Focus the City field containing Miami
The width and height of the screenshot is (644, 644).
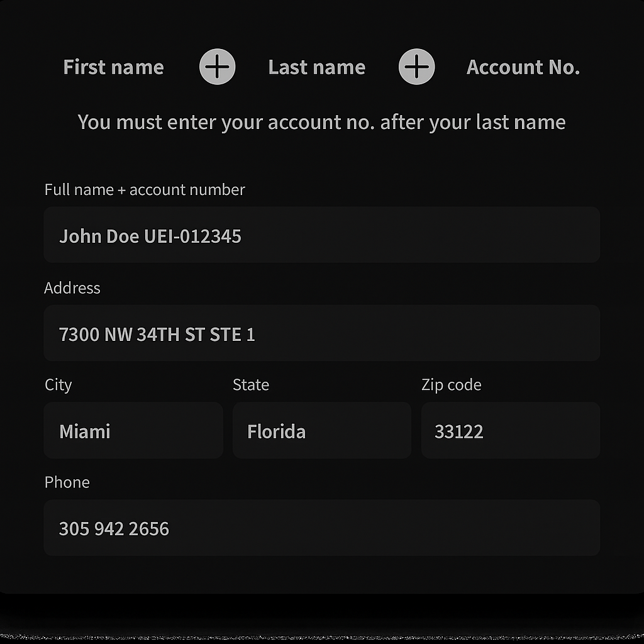(x=133, y=431)
